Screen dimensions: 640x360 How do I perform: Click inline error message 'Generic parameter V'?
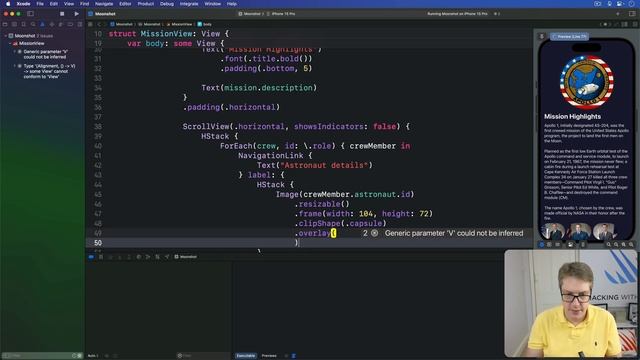click(x=454, y=233)
